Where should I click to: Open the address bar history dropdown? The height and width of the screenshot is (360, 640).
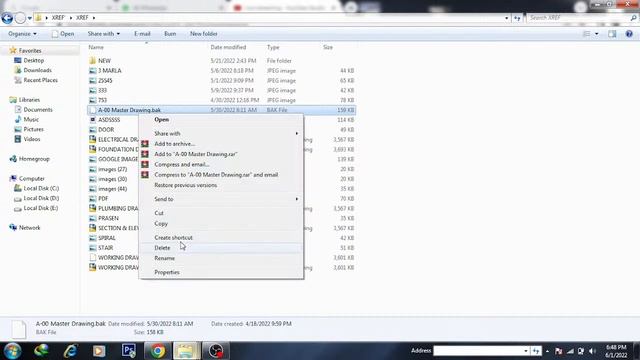click(x=507, y=18)
